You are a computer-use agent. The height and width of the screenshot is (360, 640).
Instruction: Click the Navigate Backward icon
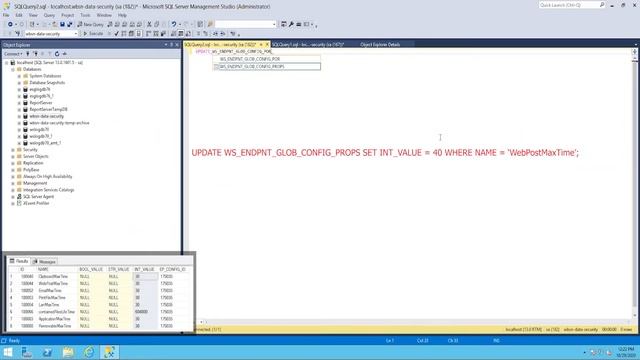[10, 24]
